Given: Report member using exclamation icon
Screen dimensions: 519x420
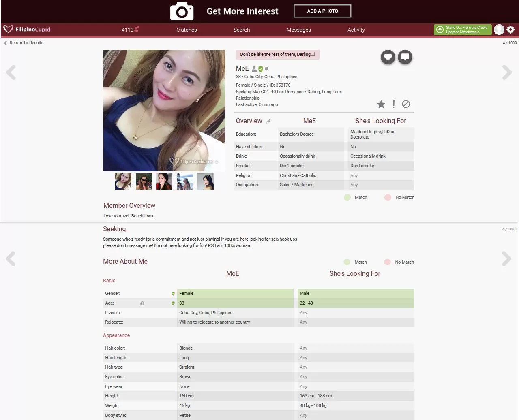Looking at the screenshot, I should (x=393, y=104).
